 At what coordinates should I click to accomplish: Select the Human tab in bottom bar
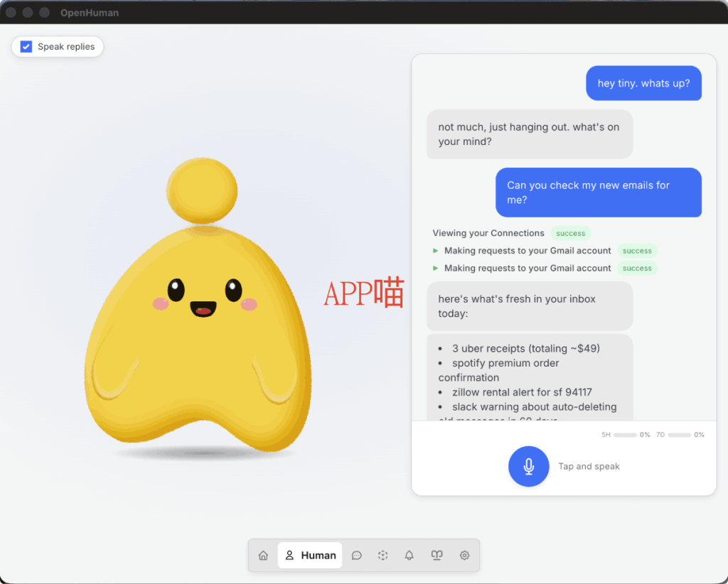[310, 556]
